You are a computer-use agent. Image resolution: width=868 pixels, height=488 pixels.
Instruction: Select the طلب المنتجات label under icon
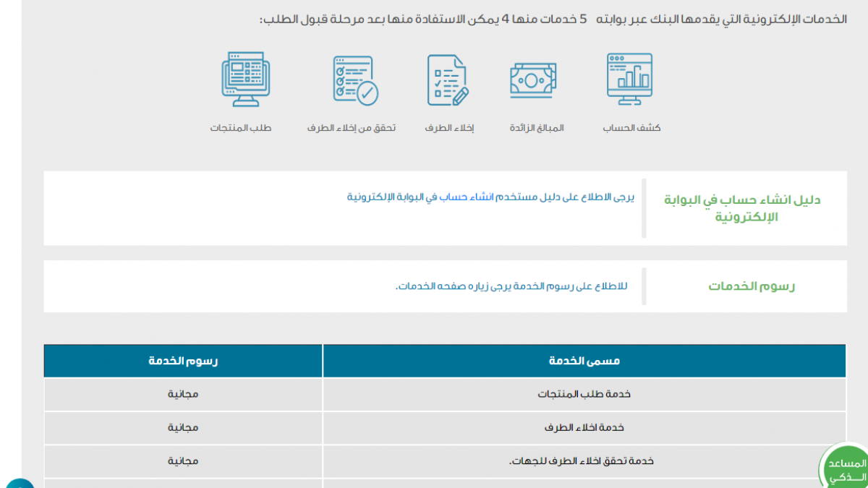(x=241, y=128)
